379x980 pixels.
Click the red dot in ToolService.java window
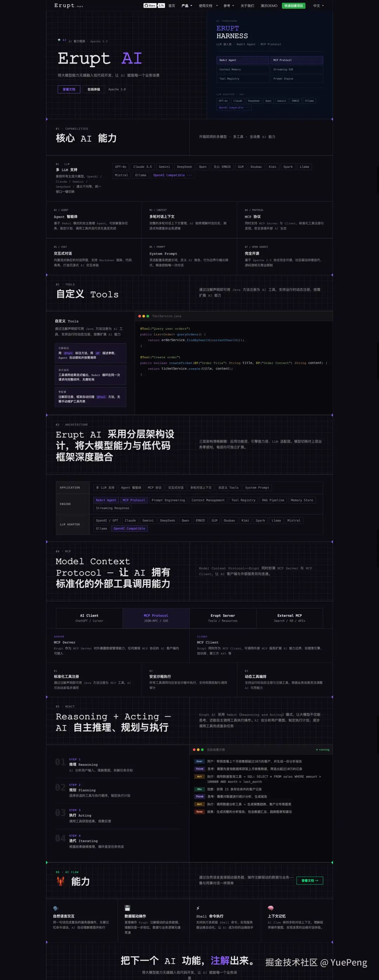pyautogui.click(x=140, y=316)
